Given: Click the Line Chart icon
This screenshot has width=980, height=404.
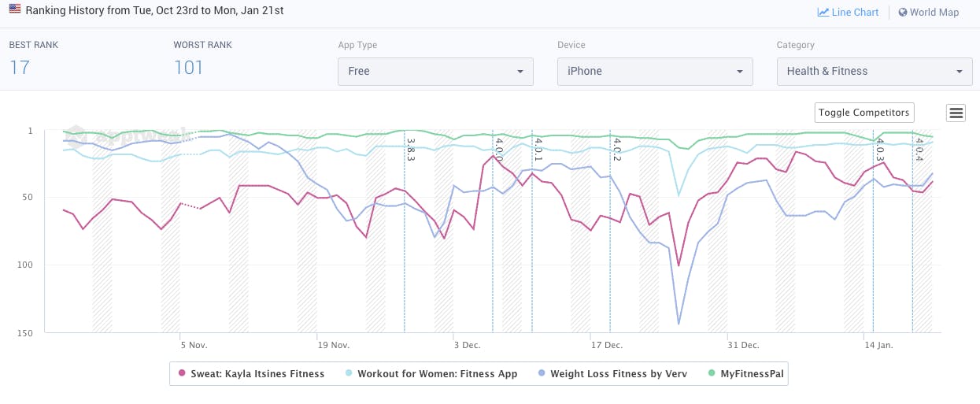Looking at the screenshot, I should pos(823,13).
